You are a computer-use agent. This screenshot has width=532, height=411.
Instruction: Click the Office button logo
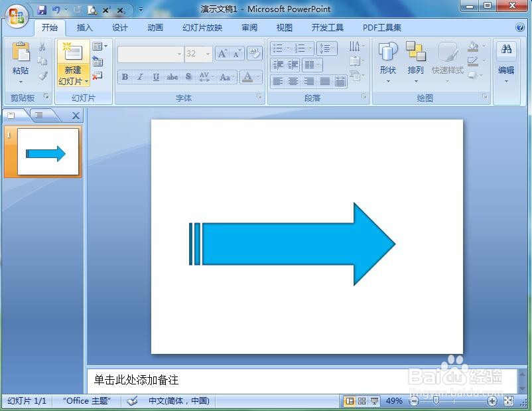[x=17, y=17]
